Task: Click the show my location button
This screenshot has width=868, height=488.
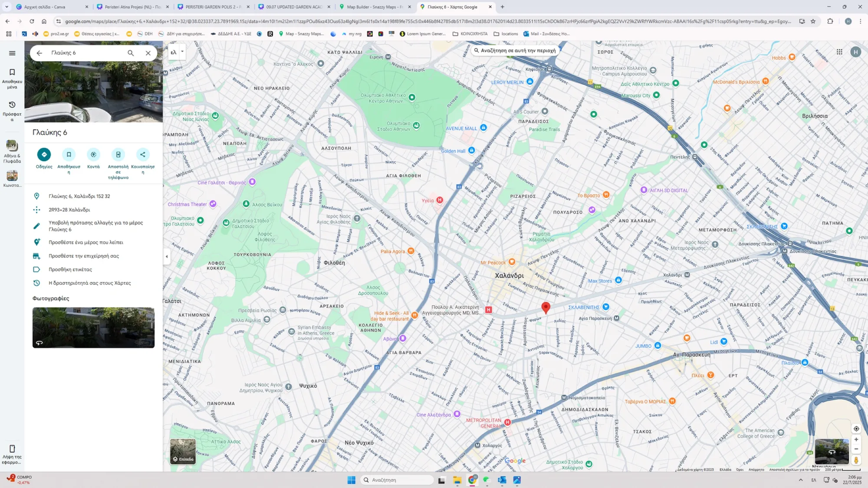Action: pos(856,429)
